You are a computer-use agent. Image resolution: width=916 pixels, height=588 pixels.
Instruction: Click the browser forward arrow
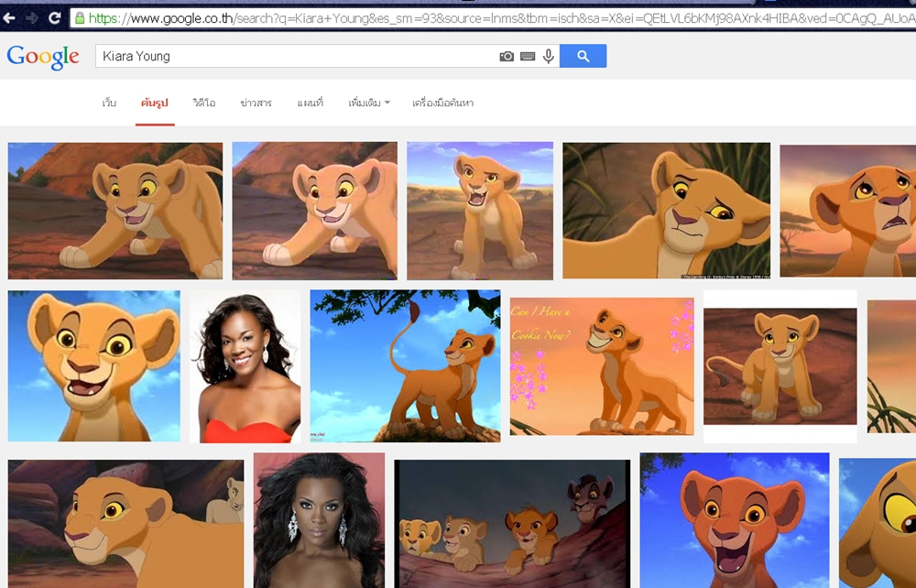click(x=32, y=18)
